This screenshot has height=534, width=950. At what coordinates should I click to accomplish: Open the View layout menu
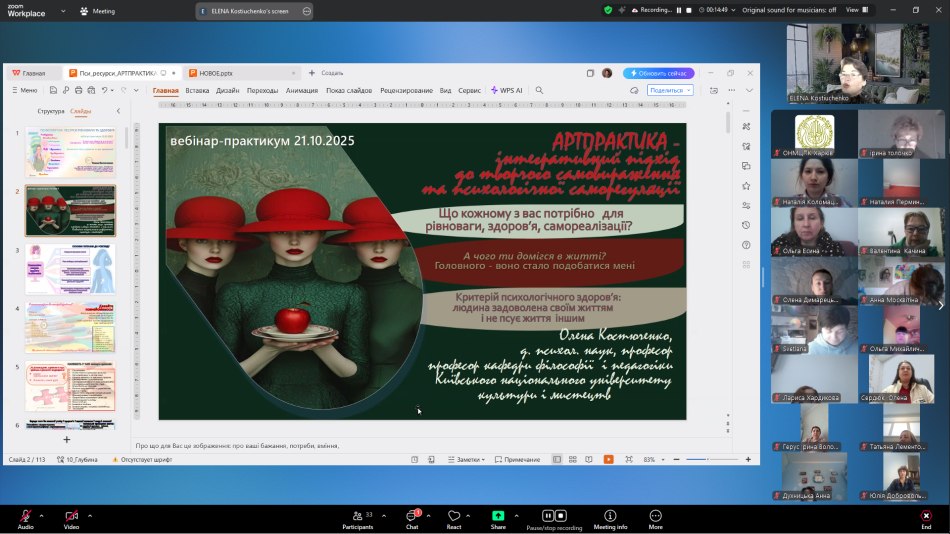click(x=856, y=10)
